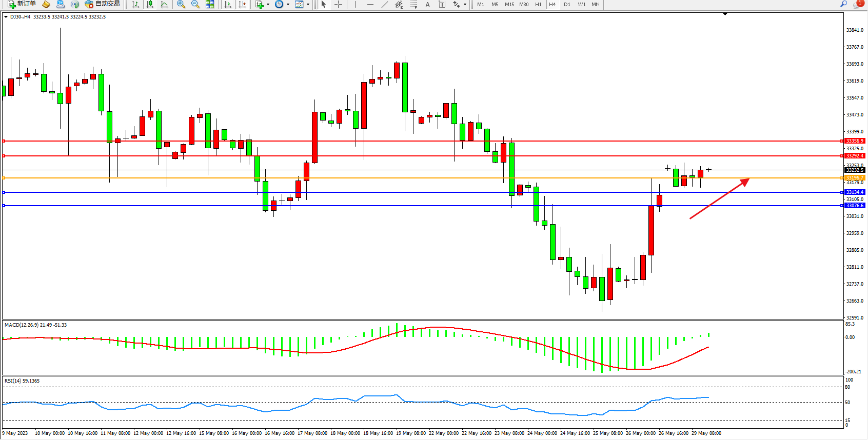
Task: Enable chart auto scroll
Action: pos(228,4)
